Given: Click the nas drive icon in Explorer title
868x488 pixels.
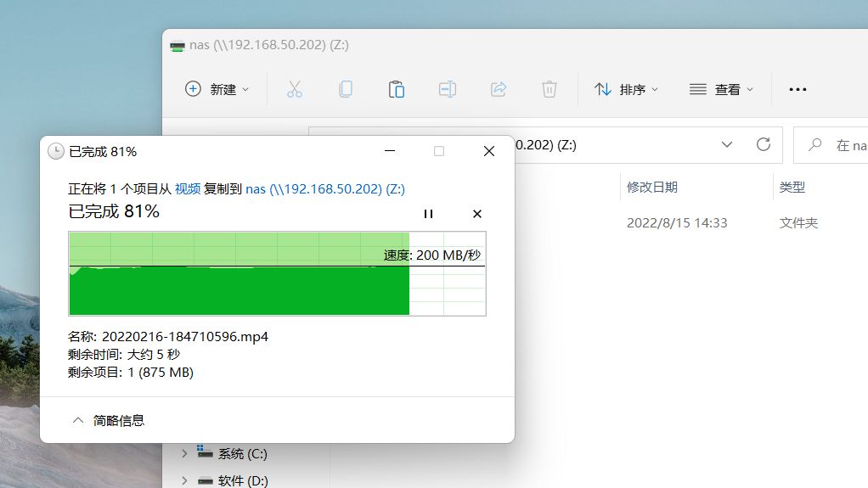Looking at the screenshot, I should coord(178,45).
